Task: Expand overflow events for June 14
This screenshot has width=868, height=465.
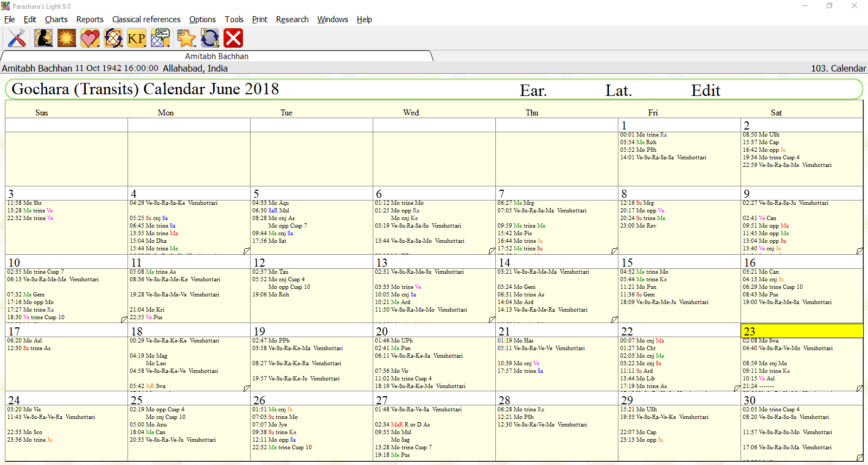Action: tap(615, 320)
